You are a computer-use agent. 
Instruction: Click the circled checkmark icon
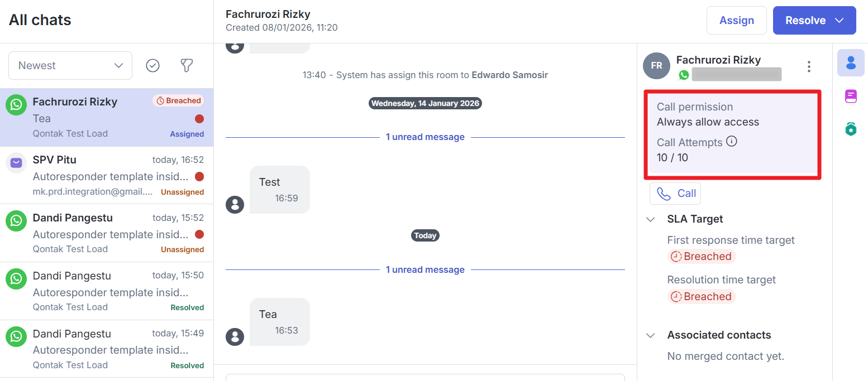tap(152, 65)
